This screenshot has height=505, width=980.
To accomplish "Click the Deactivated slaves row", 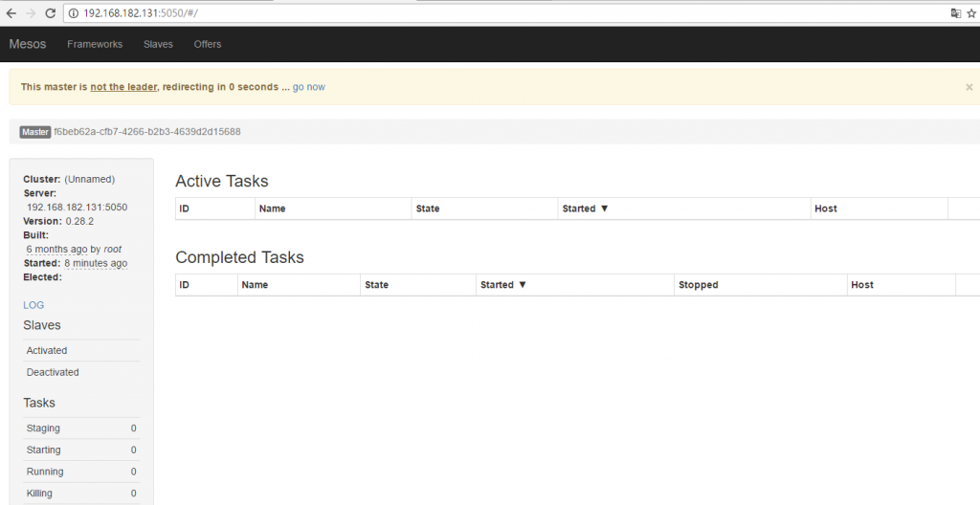I will click(x=81, y=372).
